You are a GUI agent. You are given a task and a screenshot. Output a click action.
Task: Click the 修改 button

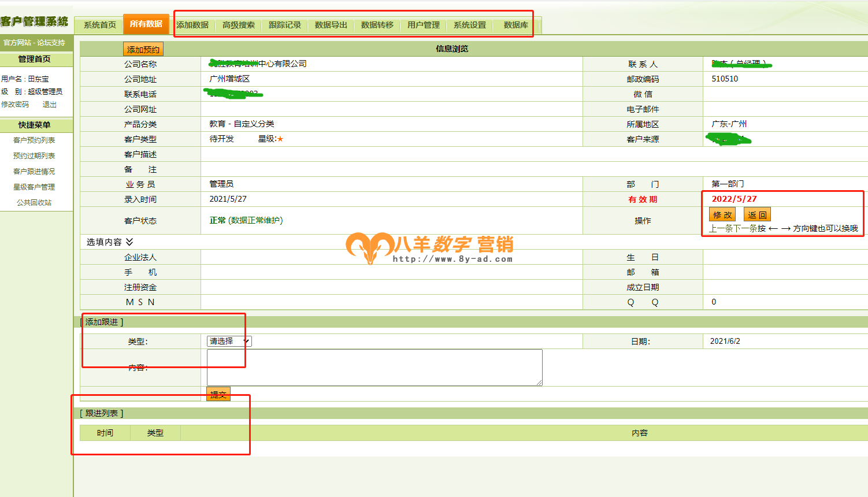722,215
